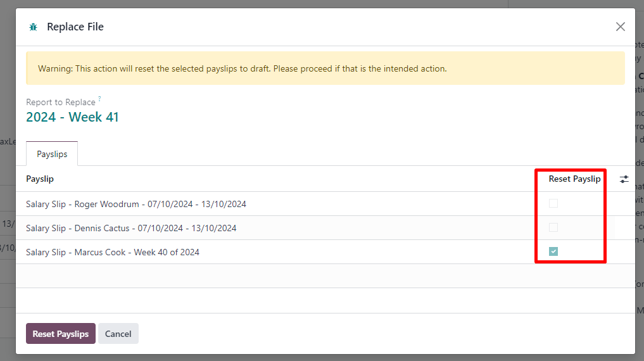644x361 pixels.
Task: Select the Dennis Cactus salary slip row
Action: (x=131, y=228)
